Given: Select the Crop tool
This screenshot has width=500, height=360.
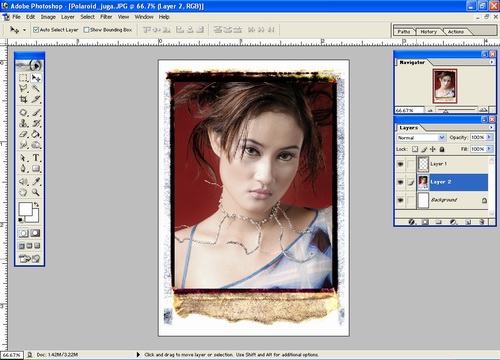Looking at the screenshot, I should pos(23,99).
